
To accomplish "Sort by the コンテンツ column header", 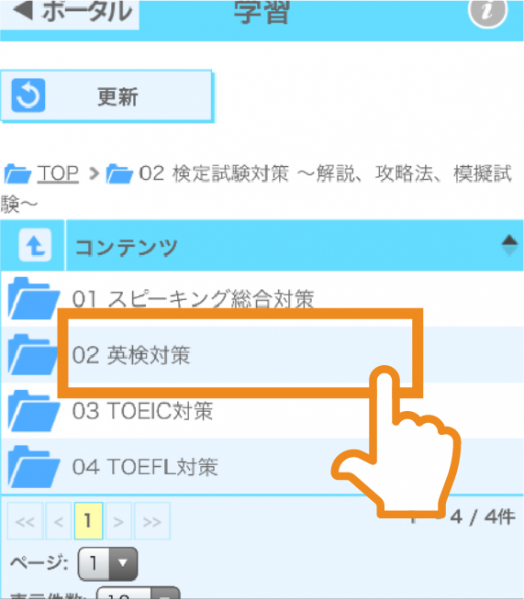I will 126,247.
